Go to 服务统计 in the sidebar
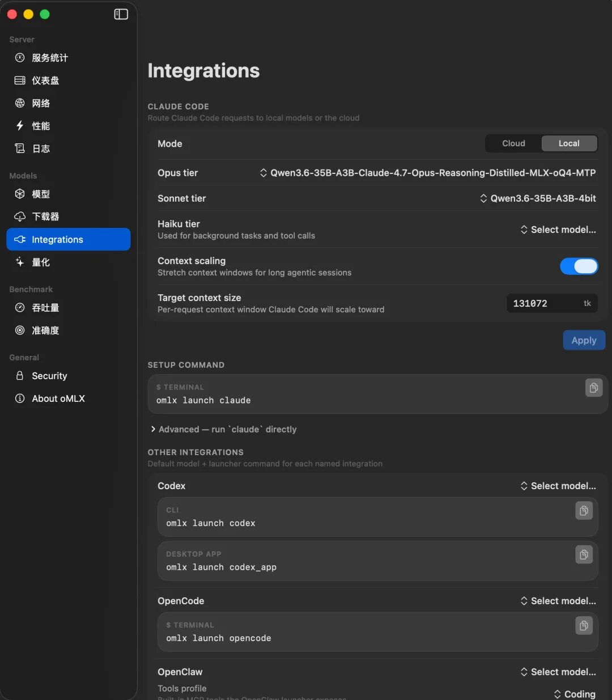Image resolution: width=612 pixels, height=700 pixels. tap(69, 58)
